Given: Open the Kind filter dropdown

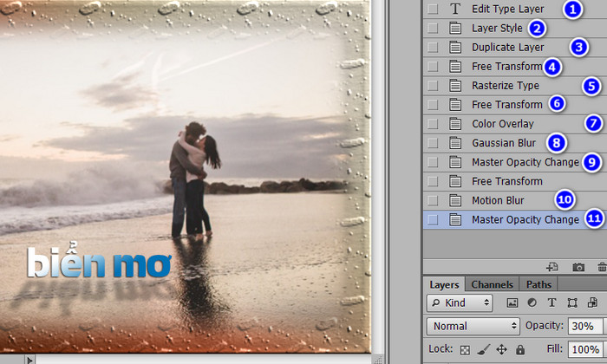Looking at the screenshot, I should coord(460,302).
